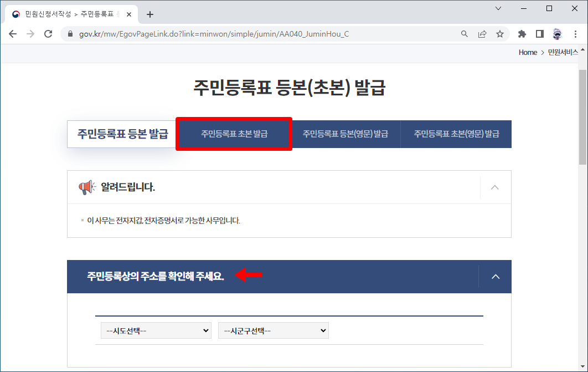This screenshot has height=372, width=588.
Task: Open the Extensions puzzle icon
Action: (x=522, y=34)
